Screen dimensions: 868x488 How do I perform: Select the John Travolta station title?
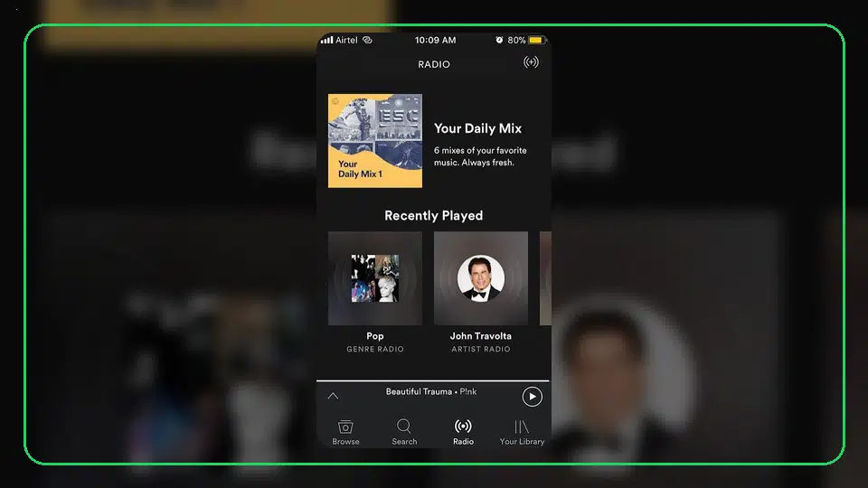click(480, 336)
